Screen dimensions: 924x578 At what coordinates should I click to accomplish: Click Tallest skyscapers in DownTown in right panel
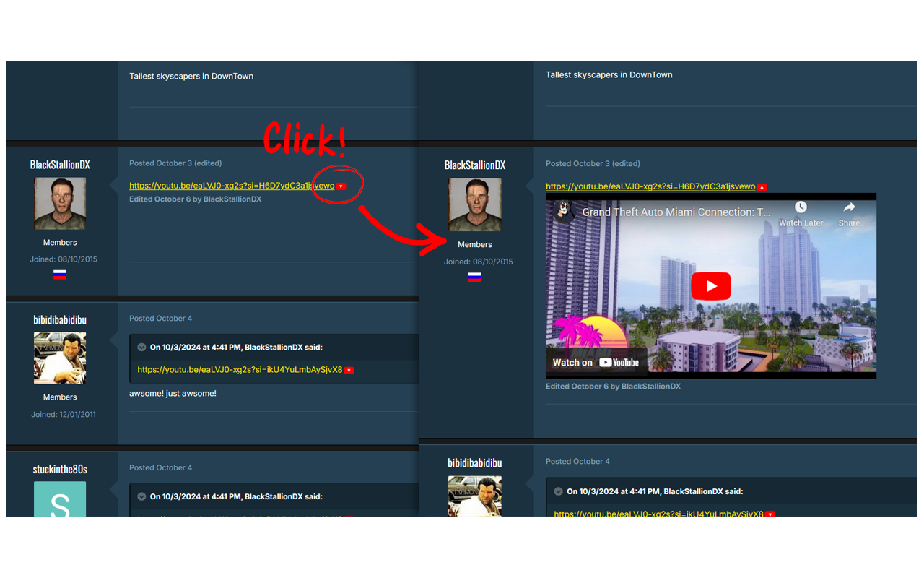(x=609, y=75)
